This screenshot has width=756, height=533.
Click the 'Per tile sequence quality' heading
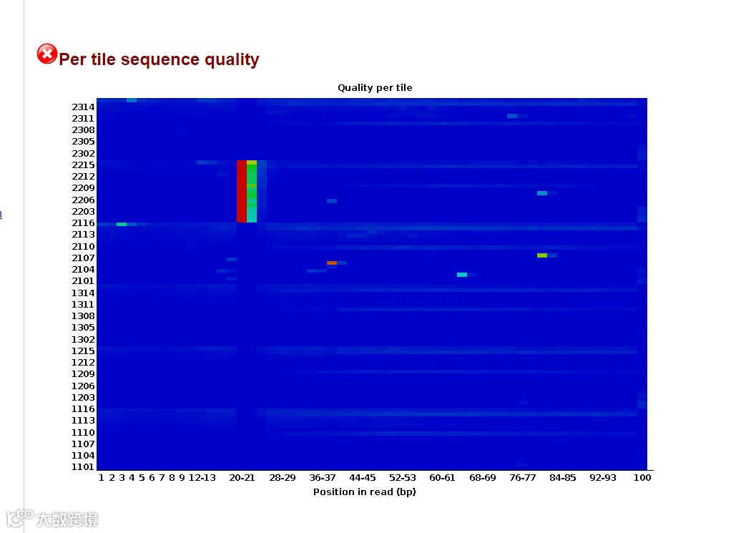click(x=159, y=59)
